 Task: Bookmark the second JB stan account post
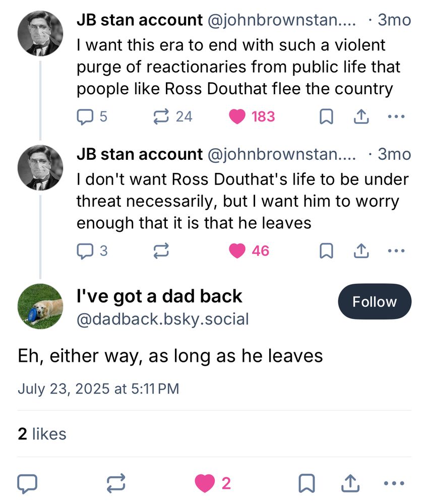tap(327, 250)
